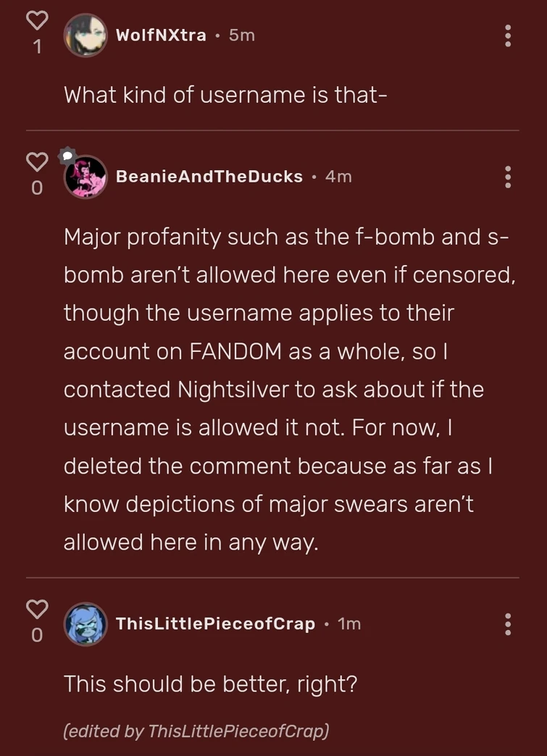Open the three-dot menu on BeanieAndTheDucks's comment

508,176
